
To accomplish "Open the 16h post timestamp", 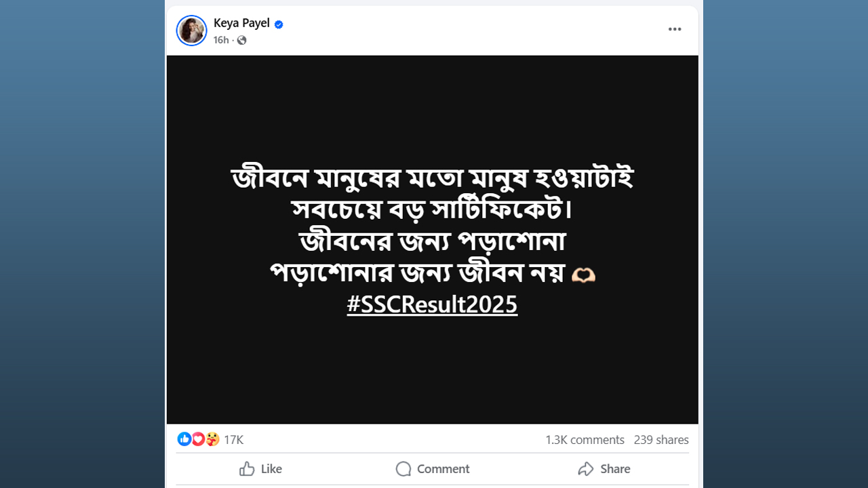I will (x=221, y=40).
